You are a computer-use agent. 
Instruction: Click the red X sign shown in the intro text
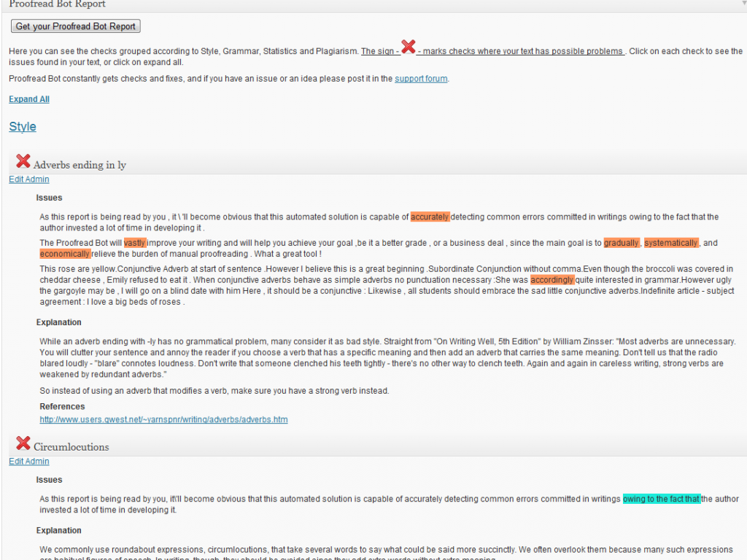click(408, 49)
